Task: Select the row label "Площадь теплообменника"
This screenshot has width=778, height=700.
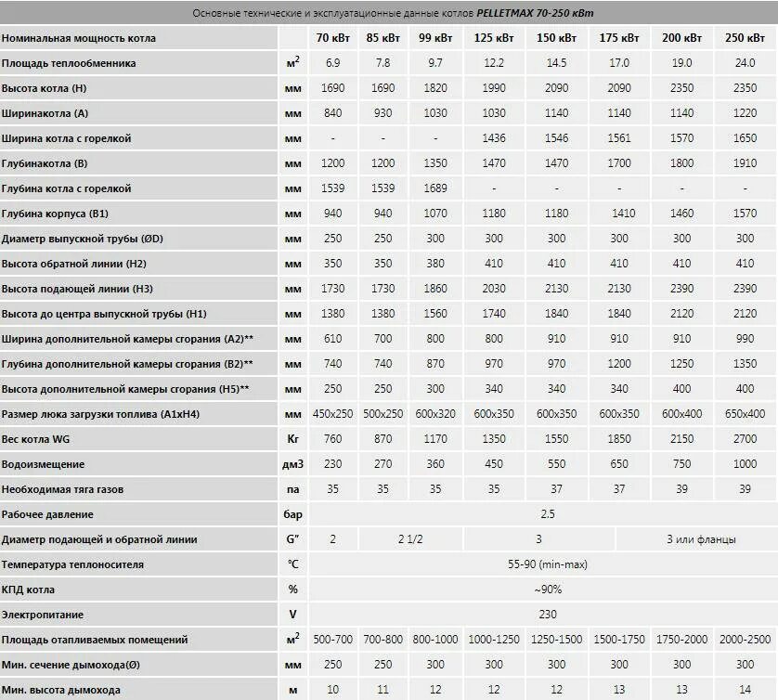Action: [x=69, y=63]
